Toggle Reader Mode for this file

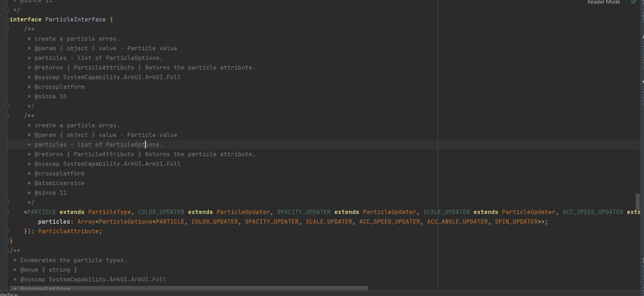[x=604, y=2]
